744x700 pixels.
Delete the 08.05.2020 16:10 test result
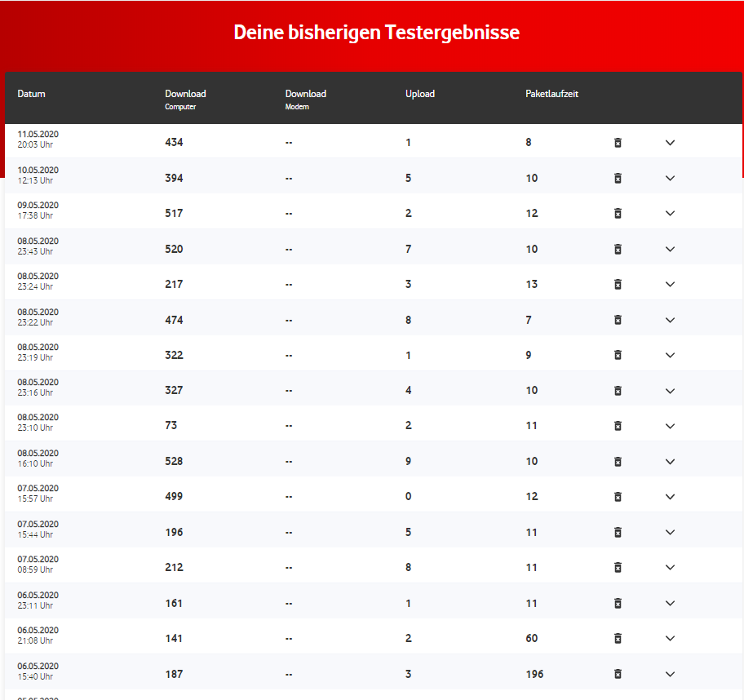tap(618, 461)
